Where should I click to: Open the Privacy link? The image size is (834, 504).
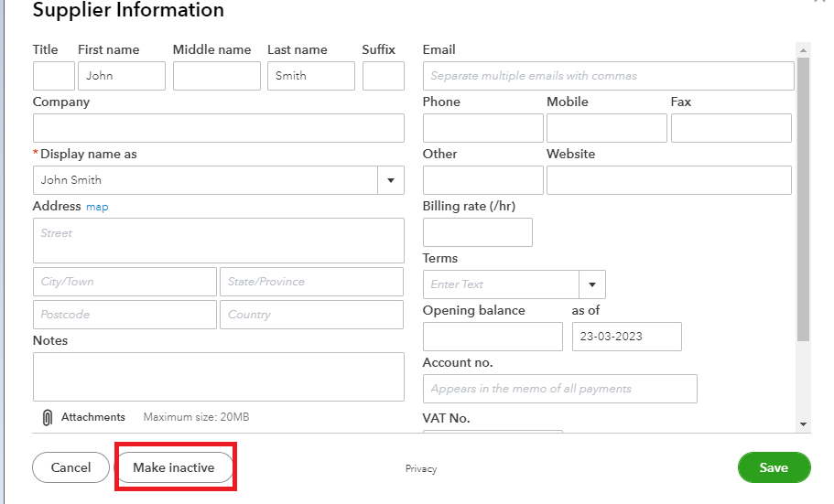click(x=421, y=469)
